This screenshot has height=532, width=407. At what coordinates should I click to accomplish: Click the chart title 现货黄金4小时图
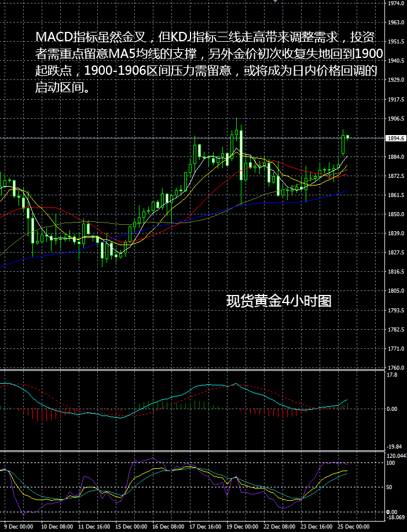pos(278,301)
